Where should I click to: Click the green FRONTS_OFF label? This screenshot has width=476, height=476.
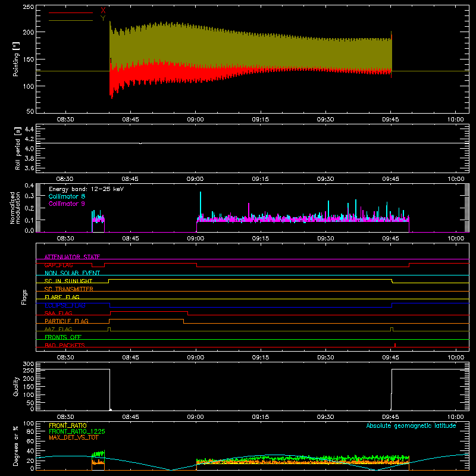63,337
